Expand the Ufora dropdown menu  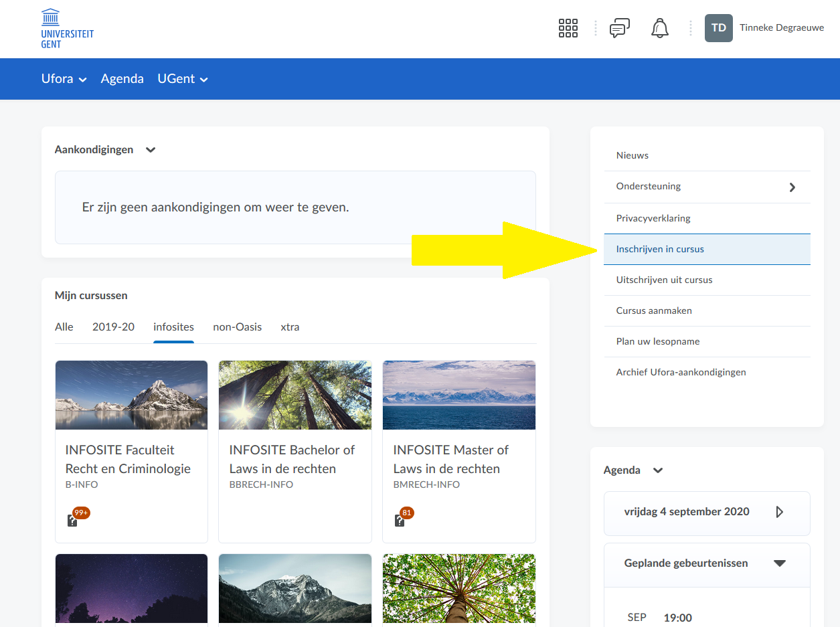(x=64, y=79)
